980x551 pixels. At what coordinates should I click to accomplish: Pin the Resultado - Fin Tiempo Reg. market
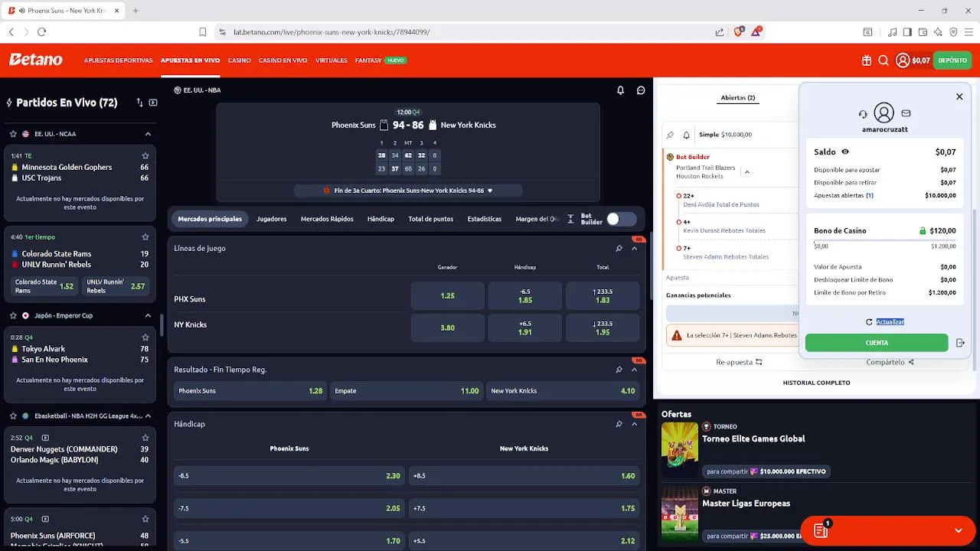pos(619,370)
